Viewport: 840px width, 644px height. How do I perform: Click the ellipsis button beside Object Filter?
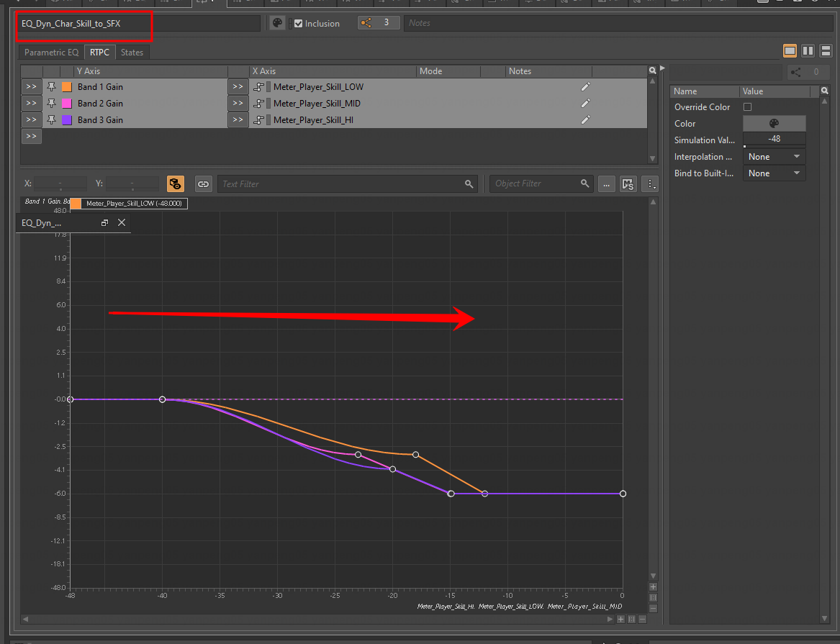pos(607,184)
